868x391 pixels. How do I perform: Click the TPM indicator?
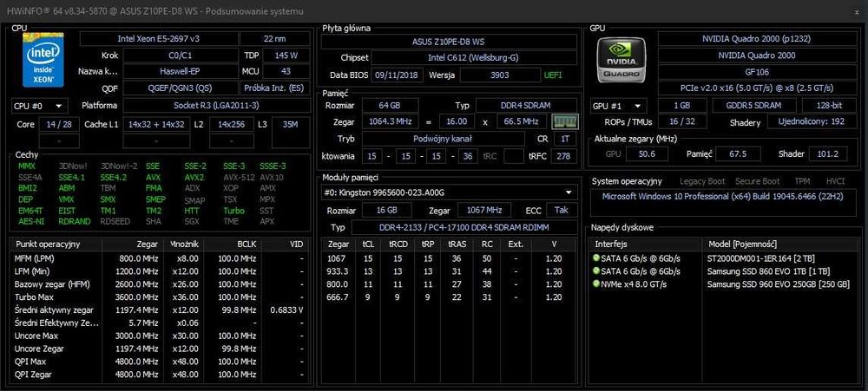coord(802,181)
